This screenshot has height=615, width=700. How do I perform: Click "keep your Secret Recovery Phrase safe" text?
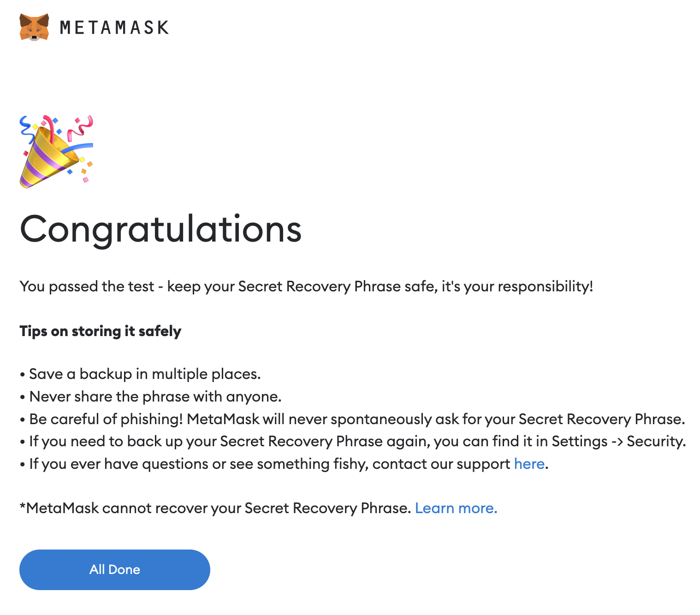pos(302,286)
